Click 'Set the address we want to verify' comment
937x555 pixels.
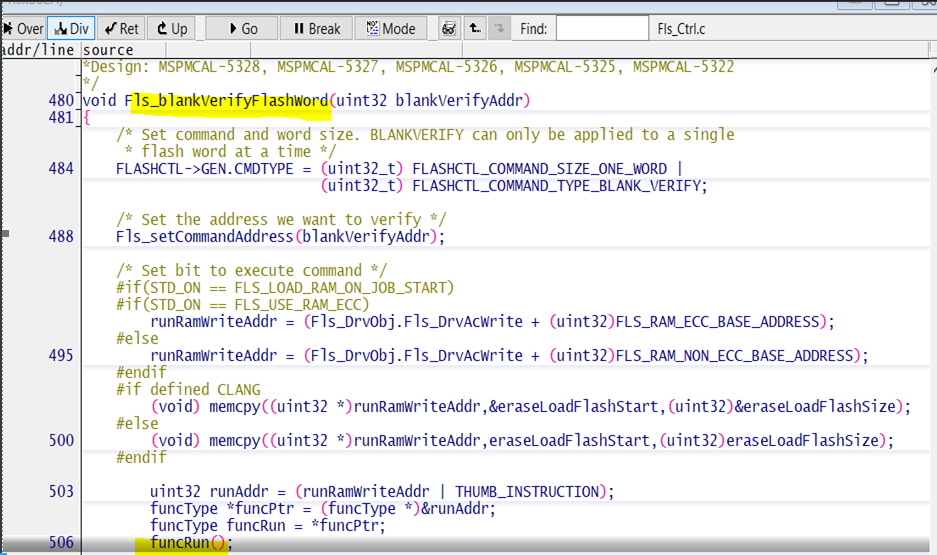pyautogui.click(x=281, y=219)
